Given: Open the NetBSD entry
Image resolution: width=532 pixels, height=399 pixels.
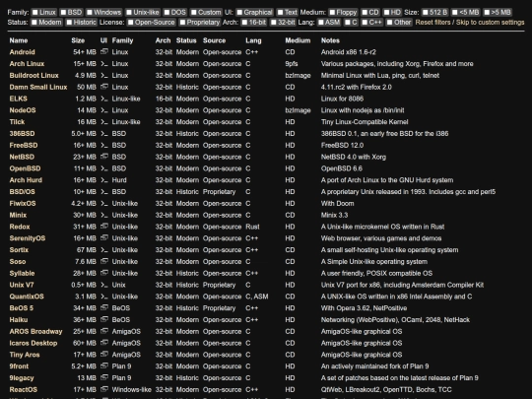Looking at the screenshot, I should [22, 157].
